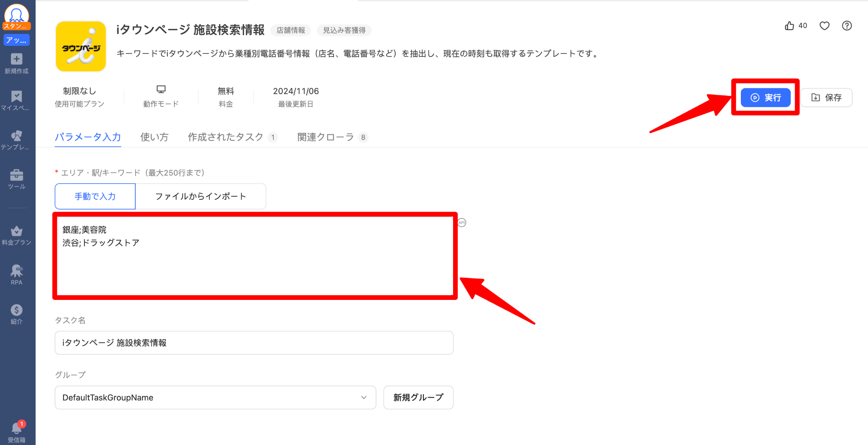Click the API circle icon
The width and height of the screenshot is (868, 445).
pyautogui.click(x=462, y=222)
